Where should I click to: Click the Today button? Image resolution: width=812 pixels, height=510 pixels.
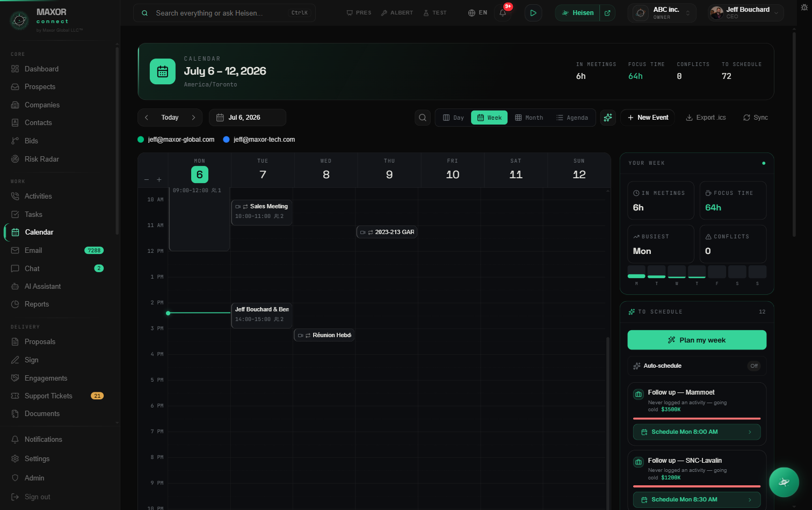coord(170,118)
